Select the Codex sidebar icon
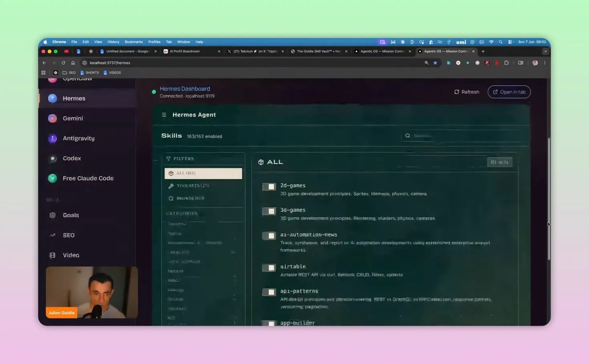Viewport: 589px width, 364px height. 52,158
